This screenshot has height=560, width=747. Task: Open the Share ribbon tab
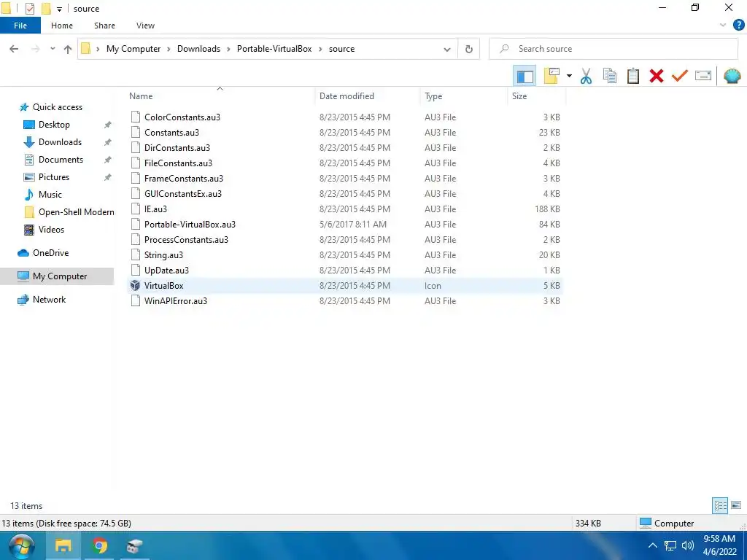[104, 26]
